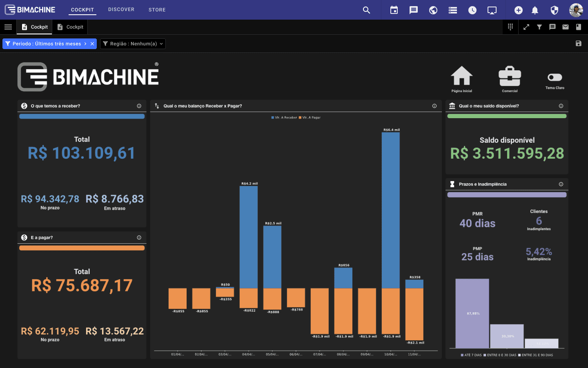Remove the Período filter with X
Viewport: 588px width, 368px height.
click(x=92, y=44)
